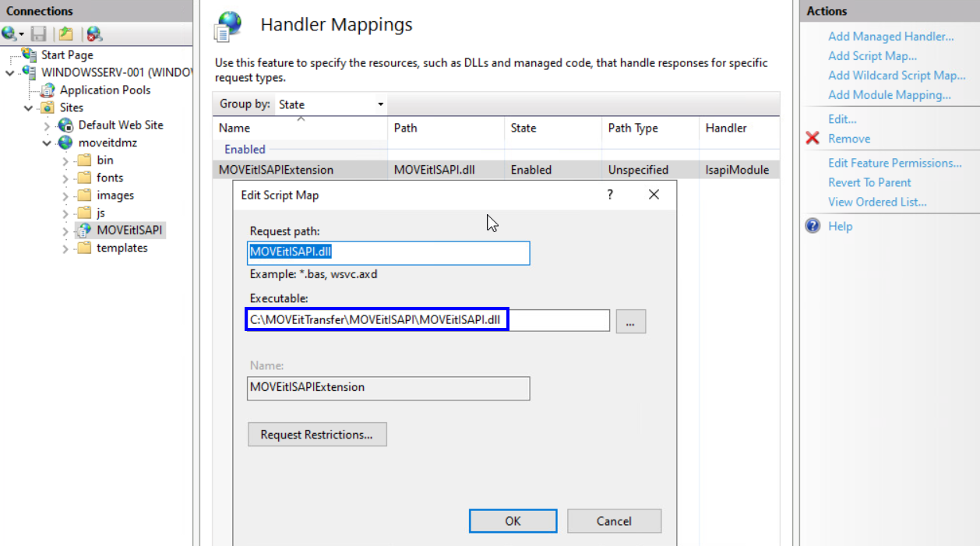Image resolution: width=980 pixels, height=546 pixels.
Task: Sort by the Name column header
Action: [x=300, y=128]
